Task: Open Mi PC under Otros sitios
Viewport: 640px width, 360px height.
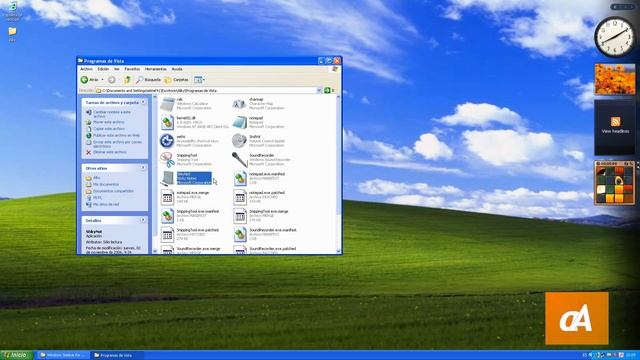Action: tap(97, 198)
